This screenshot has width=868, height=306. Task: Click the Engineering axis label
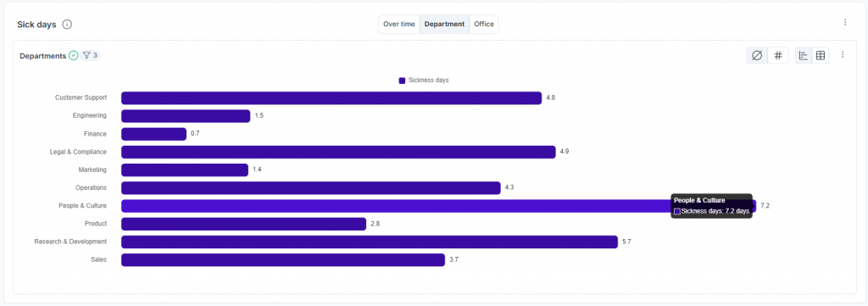(x=90, y=115)
